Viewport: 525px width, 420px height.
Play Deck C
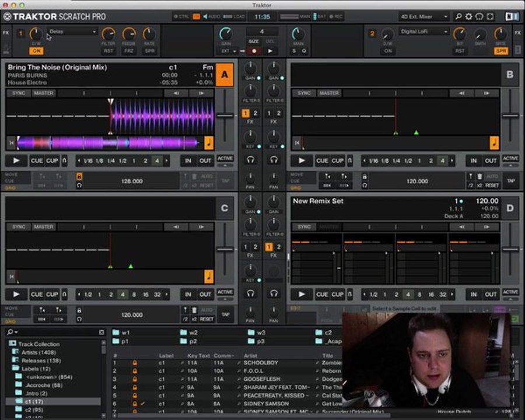point(16,295)
